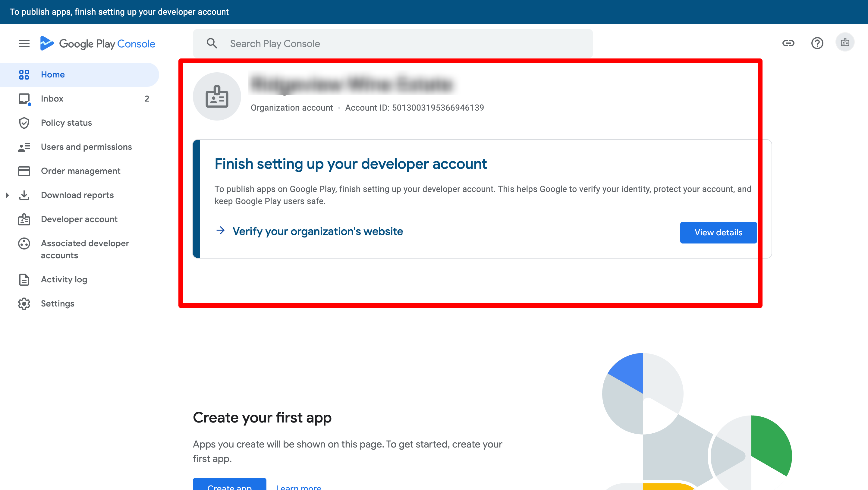The height and width of the screenshot is (490, 868).
Task: Click the Google Play Console logo
Action: pyautogui.click(x=98, y=43)
